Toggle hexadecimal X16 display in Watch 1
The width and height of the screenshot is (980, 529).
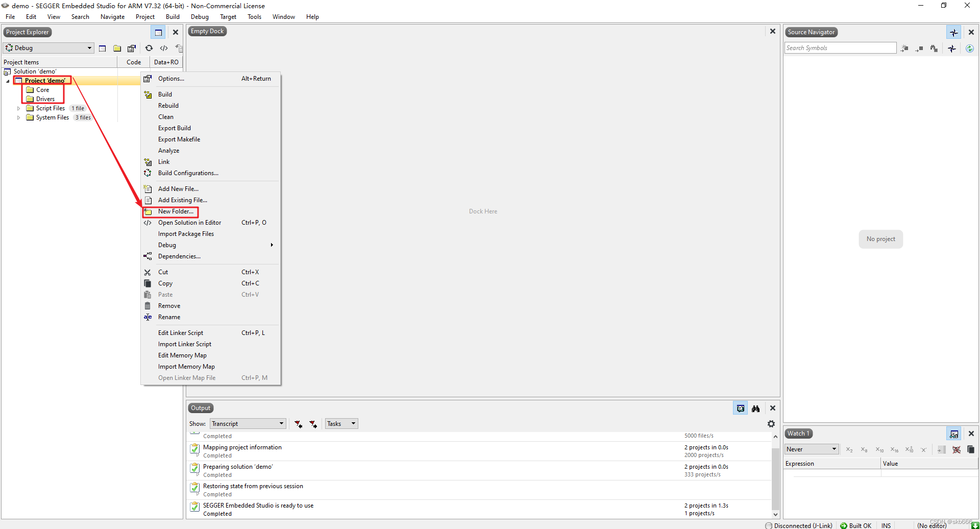[x=894, y=450]
